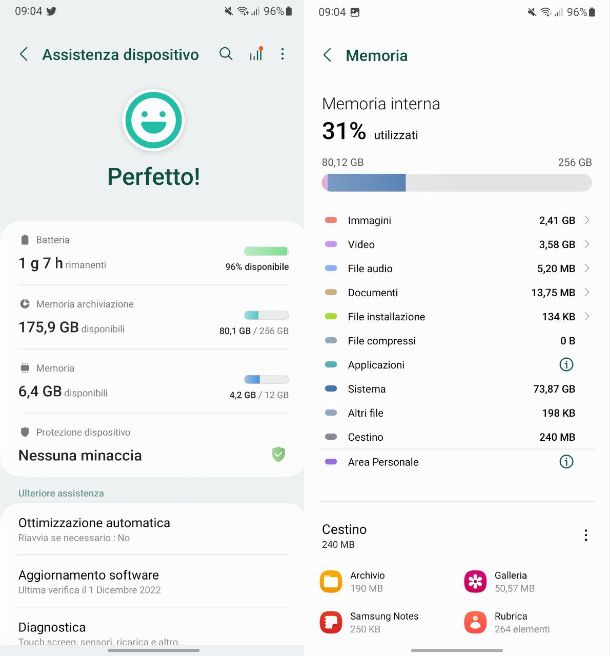Open Memoria archiviazione 175,9 GB row
610x657 pixels.
pos(153,318)
